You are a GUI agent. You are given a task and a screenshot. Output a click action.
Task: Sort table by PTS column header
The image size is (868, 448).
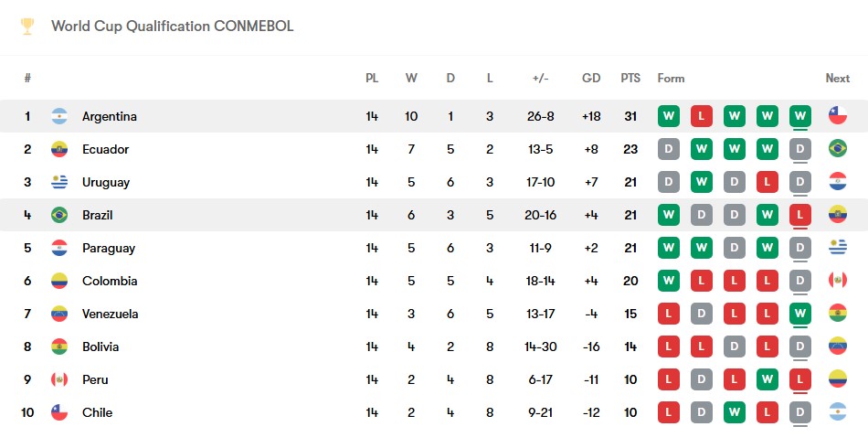630,78
